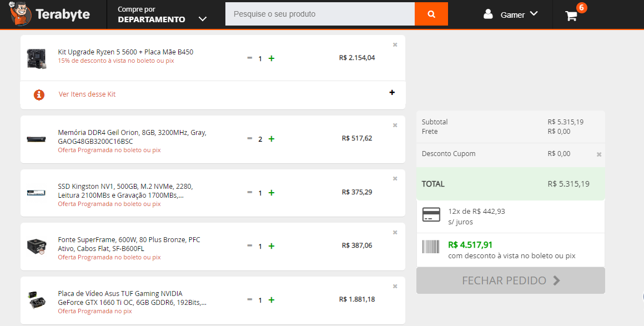Click the Asus TUF graphics card thumbnail
The width and height of the screenshot is (644, 326).
36,300
